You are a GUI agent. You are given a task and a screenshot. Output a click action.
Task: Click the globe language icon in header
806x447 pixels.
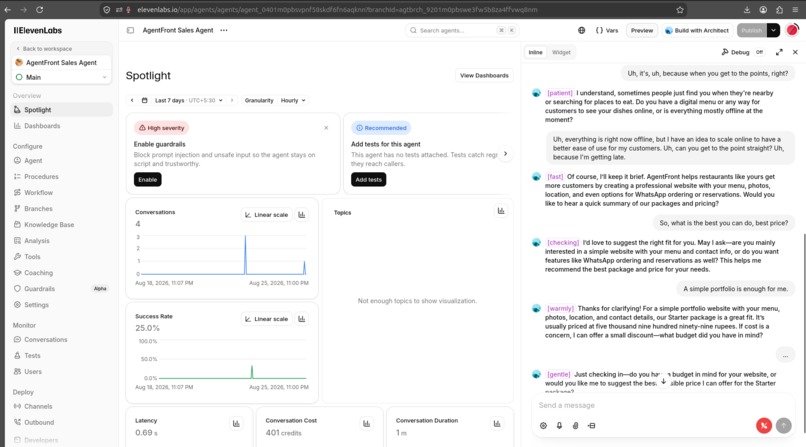(x=581, y=30)
